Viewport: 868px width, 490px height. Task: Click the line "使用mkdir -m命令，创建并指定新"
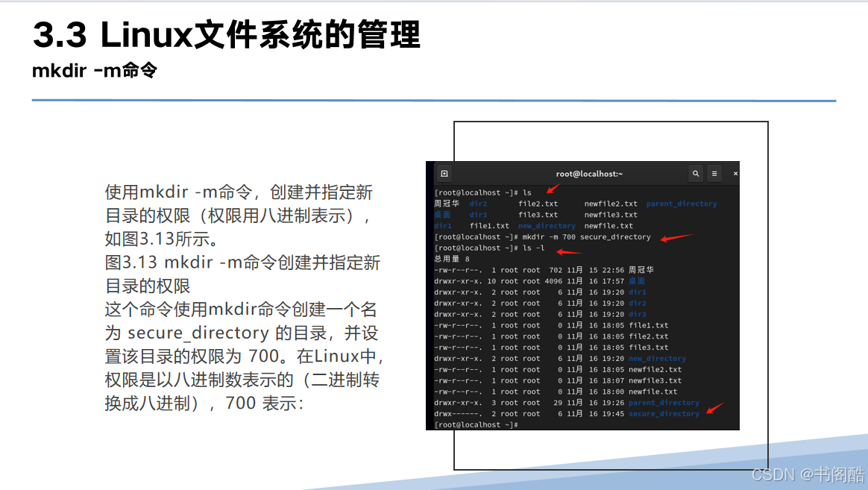(239, 192)
